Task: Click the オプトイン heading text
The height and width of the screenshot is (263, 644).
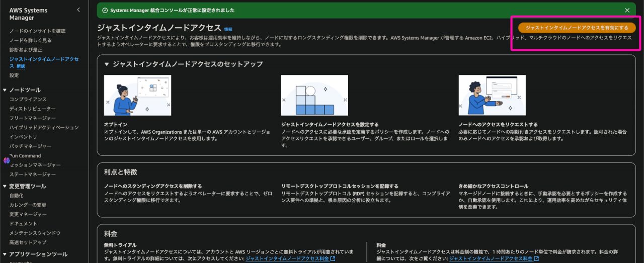Action: [x=116, y=124]
